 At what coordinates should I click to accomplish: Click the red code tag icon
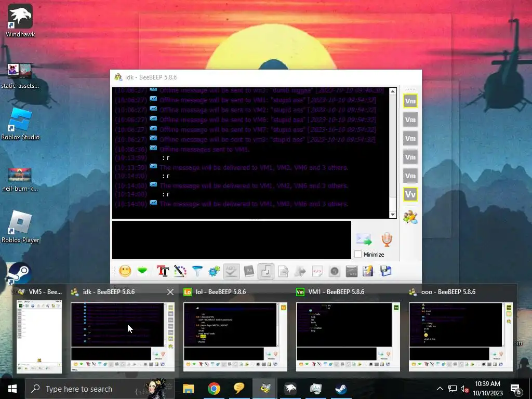click(317, 271)
